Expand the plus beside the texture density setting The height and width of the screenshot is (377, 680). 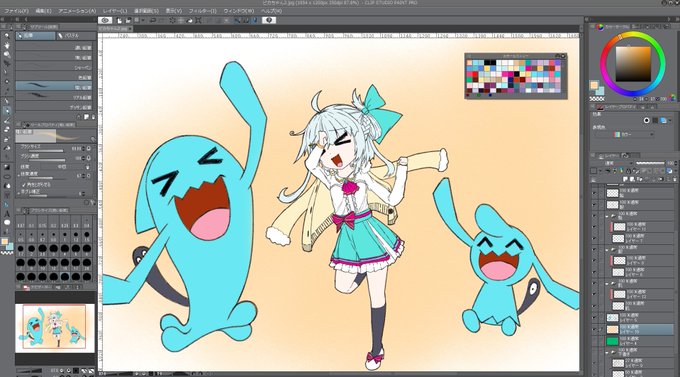click(18, 174)
